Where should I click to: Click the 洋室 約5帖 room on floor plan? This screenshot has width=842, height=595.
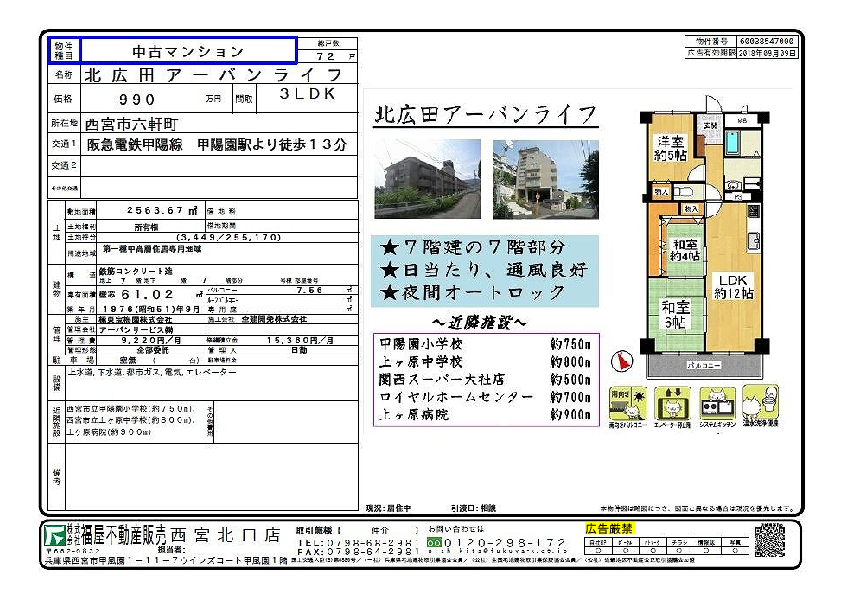click(x=670, y=148)
